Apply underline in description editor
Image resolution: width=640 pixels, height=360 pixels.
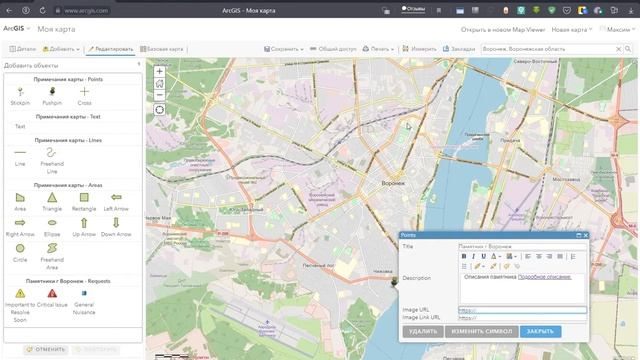click(x=483, y=256)
